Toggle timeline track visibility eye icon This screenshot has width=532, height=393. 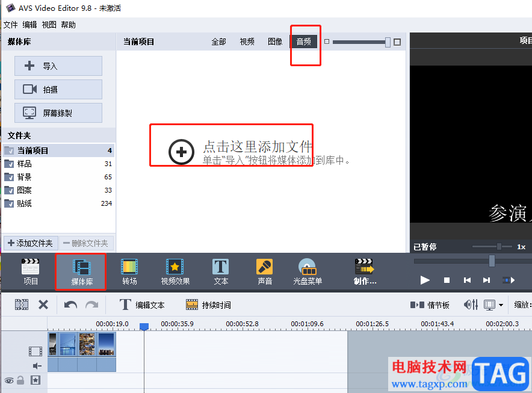[9, 380]
